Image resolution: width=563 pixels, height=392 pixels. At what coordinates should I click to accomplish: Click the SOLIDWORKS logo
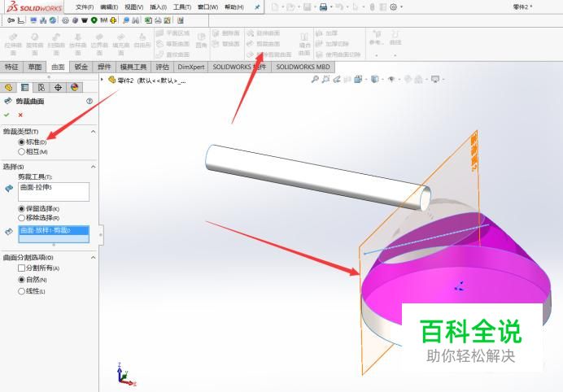click(x=34, y=7)
